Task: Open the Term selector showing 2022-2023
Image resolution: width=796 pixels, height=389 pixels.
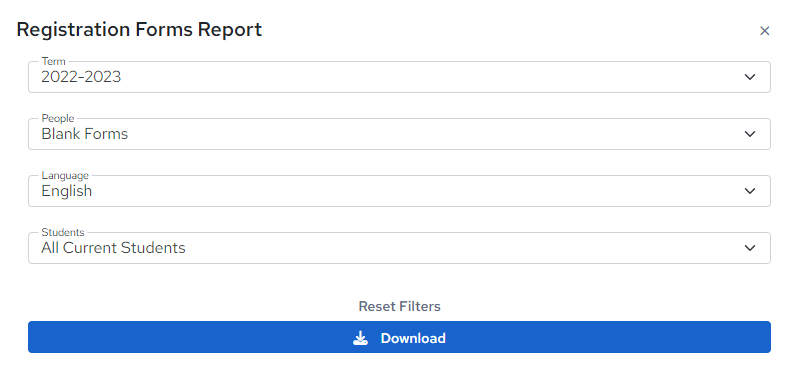Action: click(x=399, y=77)
